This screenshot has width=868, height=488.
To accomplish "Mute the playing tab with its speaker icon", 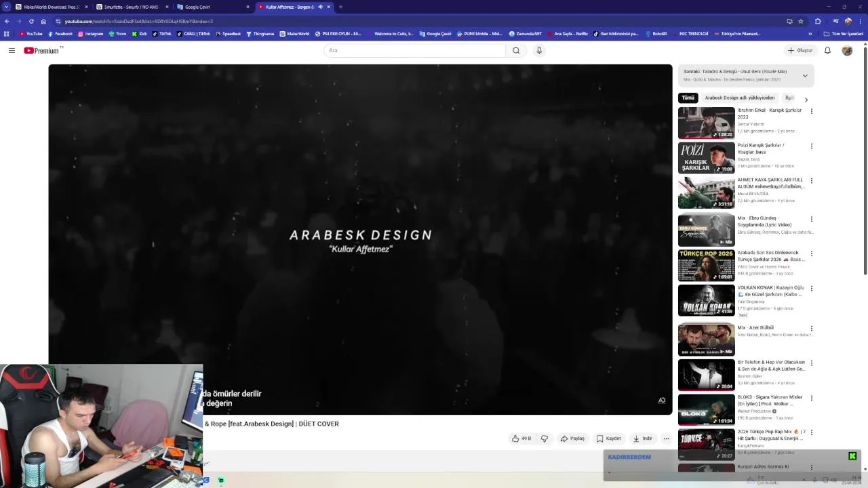I will [x=320, y=7].
